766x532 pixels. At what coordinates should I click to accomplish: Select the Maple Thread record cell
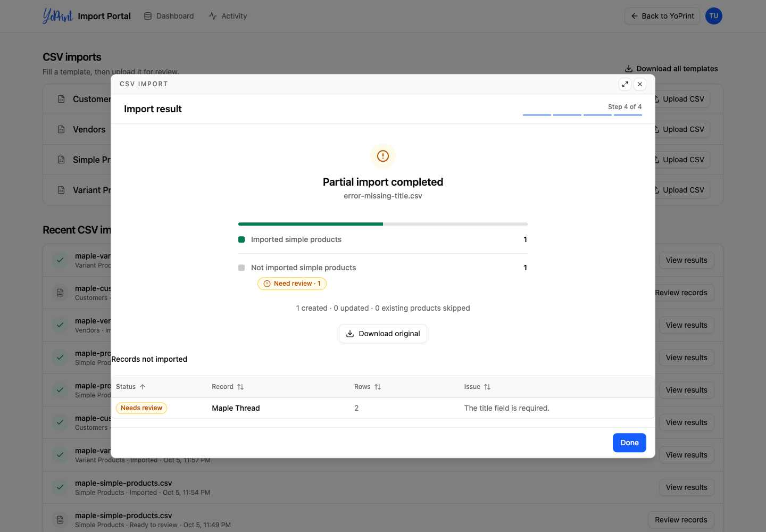click(236, 408)
